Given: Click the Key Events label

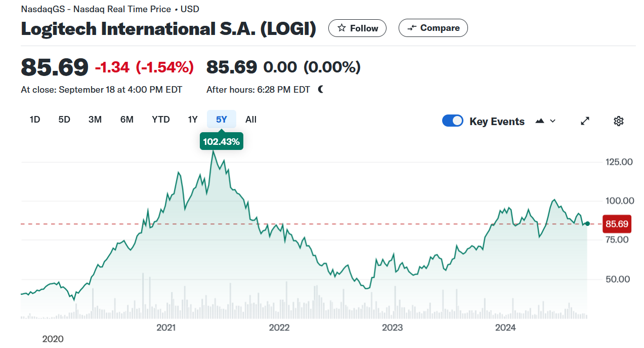Looking at the screenshot, I should click(x=497, y=122).
